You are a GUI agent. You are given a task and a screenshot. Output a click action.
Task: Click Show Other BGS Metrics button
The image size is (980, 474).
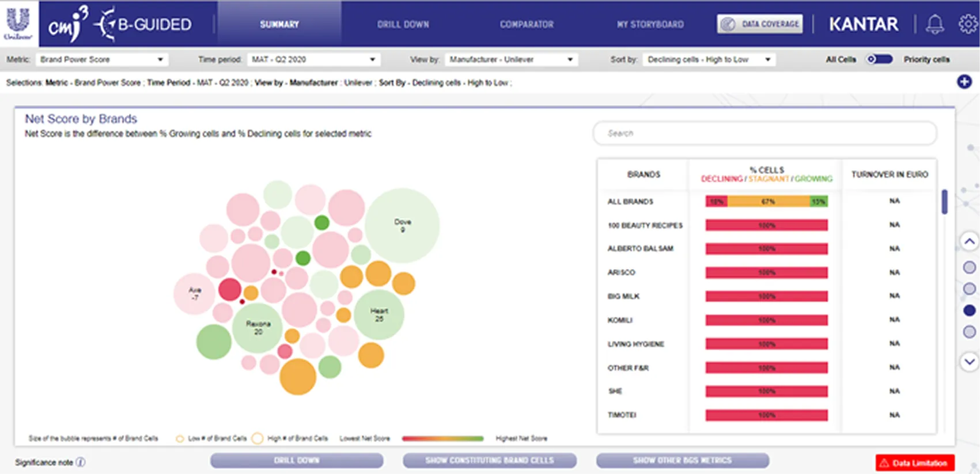[683, 460]
